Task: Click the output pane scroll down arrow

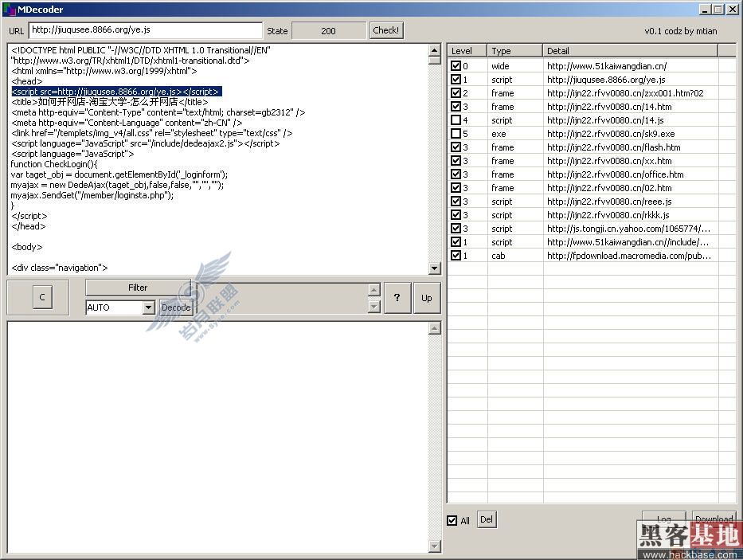Action: tap(435, 546)
